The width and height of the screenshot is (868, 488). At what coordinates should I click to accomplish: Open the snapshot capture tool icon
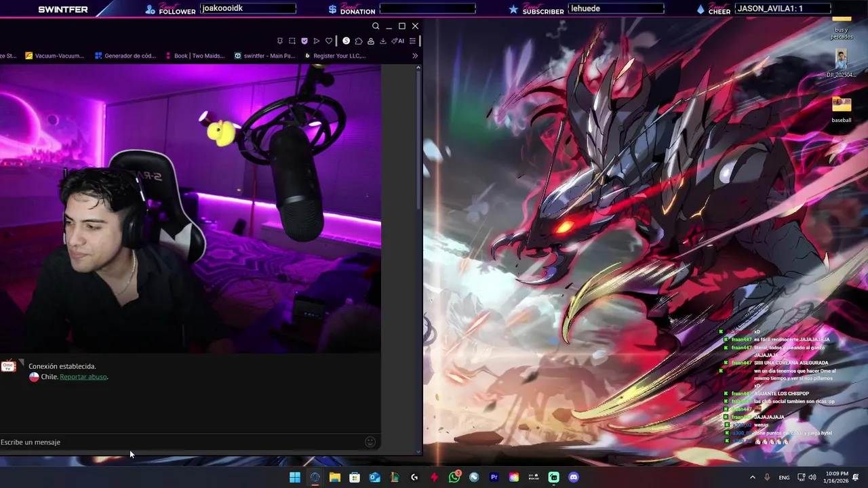(292, 41)
